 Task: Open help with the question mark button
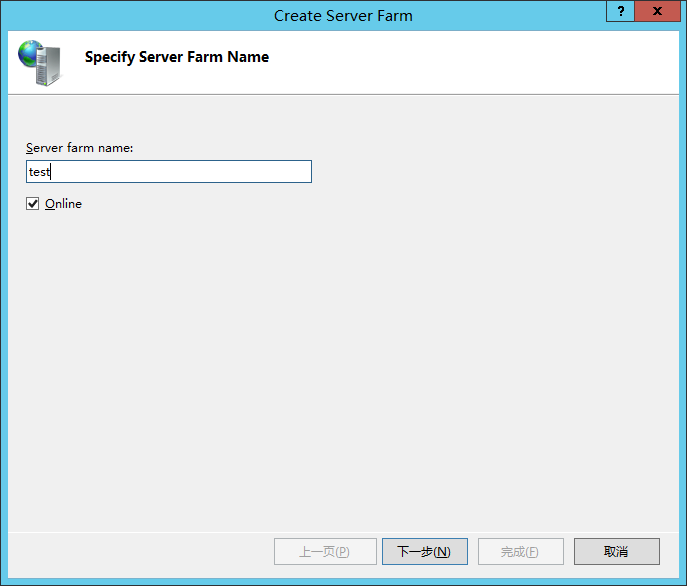coord(620,11)
